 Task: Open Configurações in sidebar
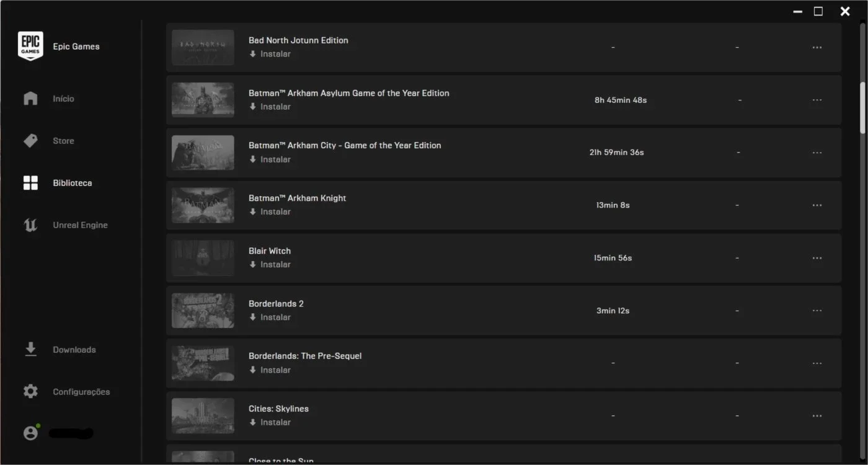(81, 392)
